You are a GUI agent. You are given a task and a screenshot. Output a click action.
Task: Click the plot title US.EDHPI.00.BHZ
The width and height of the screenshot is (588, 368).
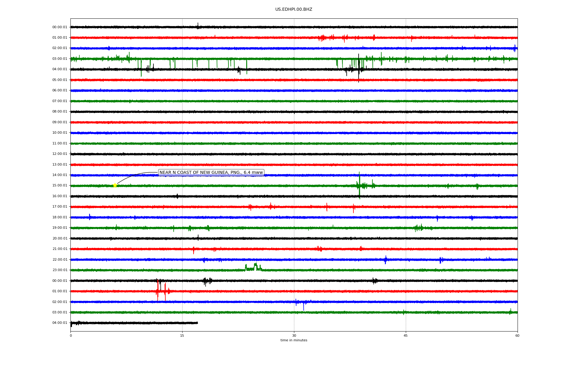point(294,10)
